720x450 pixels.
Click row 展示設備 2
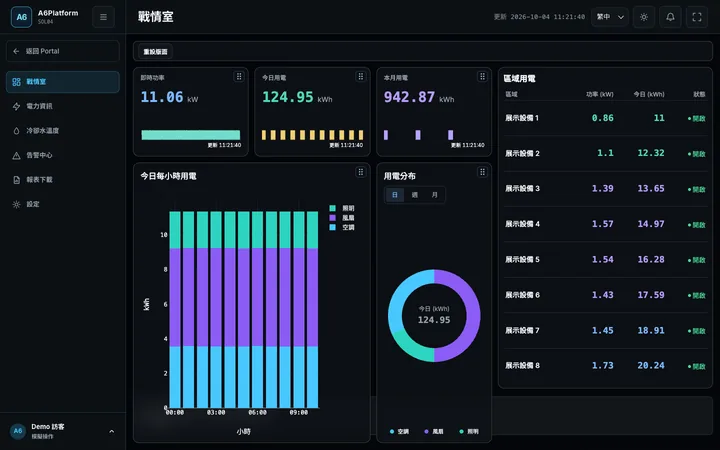[x=605, y=153]
